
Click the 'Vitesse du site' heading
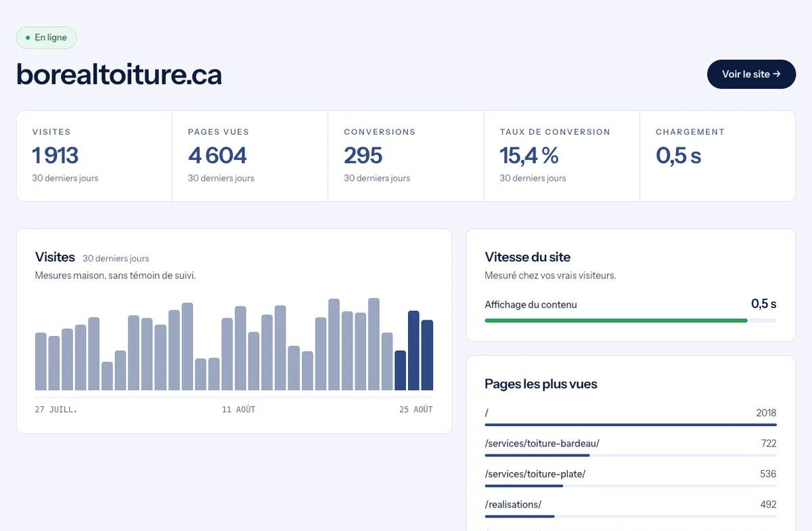tap(528, 257)
